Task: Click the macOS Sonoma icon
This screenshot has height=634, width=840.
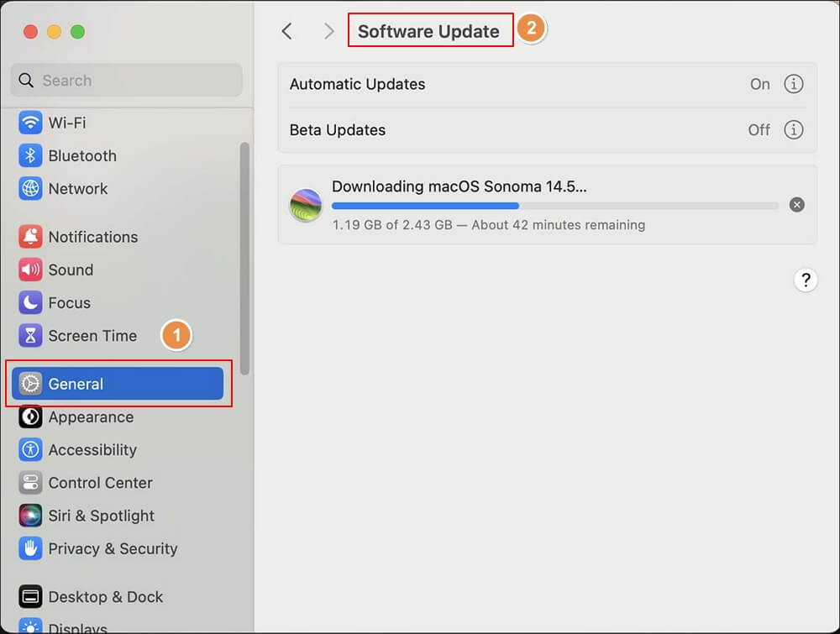Action: coord(306,205)
